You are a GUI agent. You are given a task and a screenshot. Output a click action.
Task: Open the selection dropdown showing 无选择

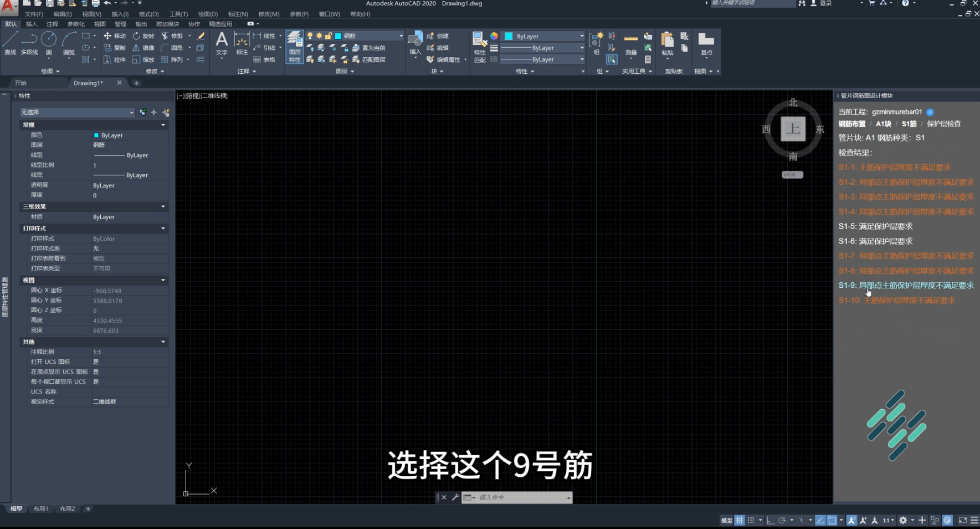(77, 113)
